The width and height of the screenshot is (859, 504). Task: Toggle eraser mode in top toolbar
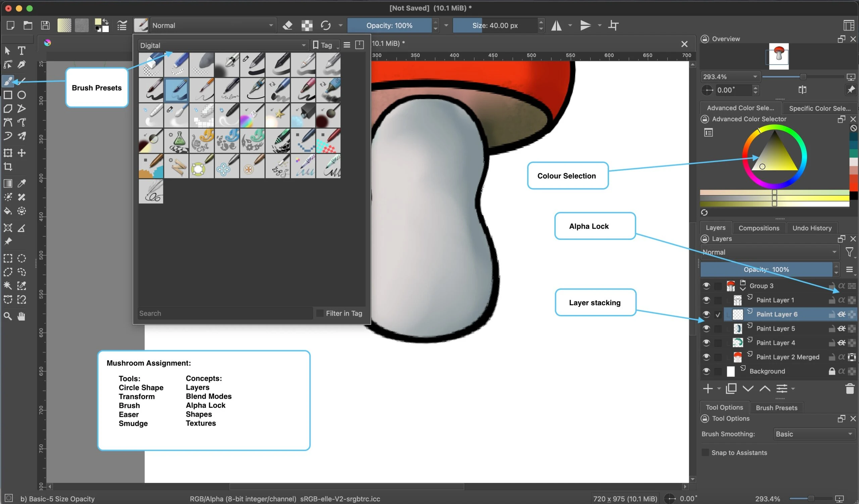pos(287,25)
